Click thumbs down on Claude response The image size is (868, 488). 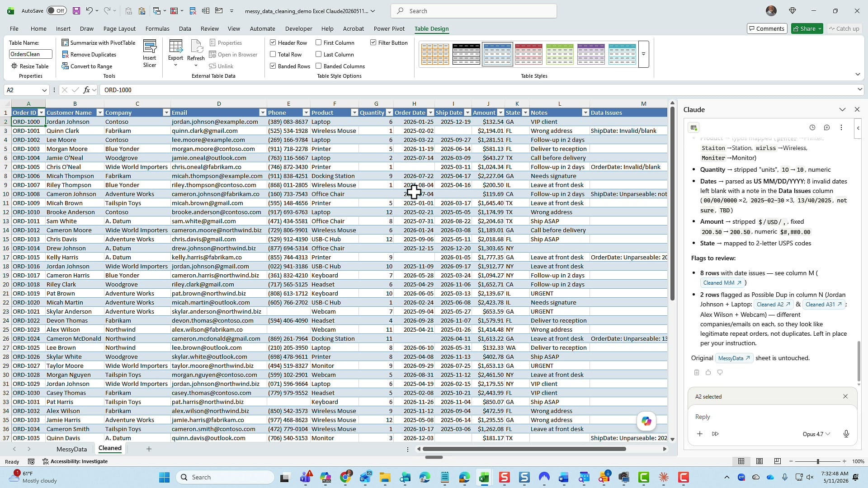coord(720,372)
